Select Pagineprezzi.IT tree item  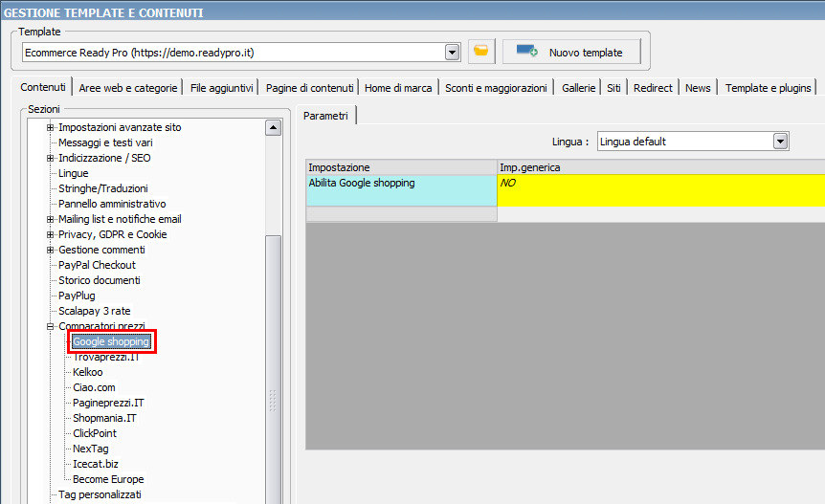(x=108, y=403)
